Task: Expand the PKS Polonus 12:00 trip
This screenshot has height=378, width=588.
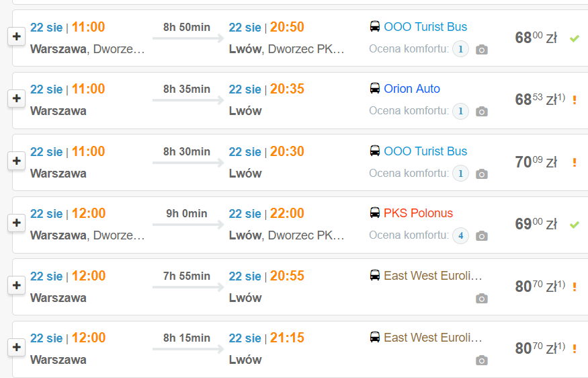Action: pyautogui.click(x=17, y=223)
